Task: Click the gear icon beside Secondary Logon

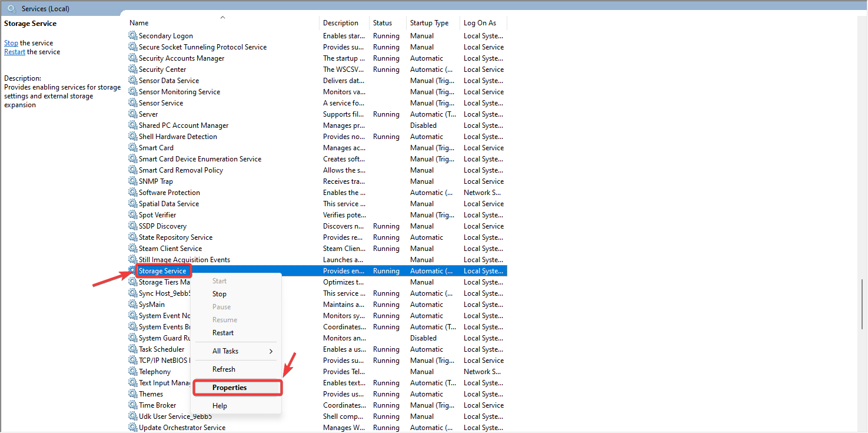Action: click(133, 36)
